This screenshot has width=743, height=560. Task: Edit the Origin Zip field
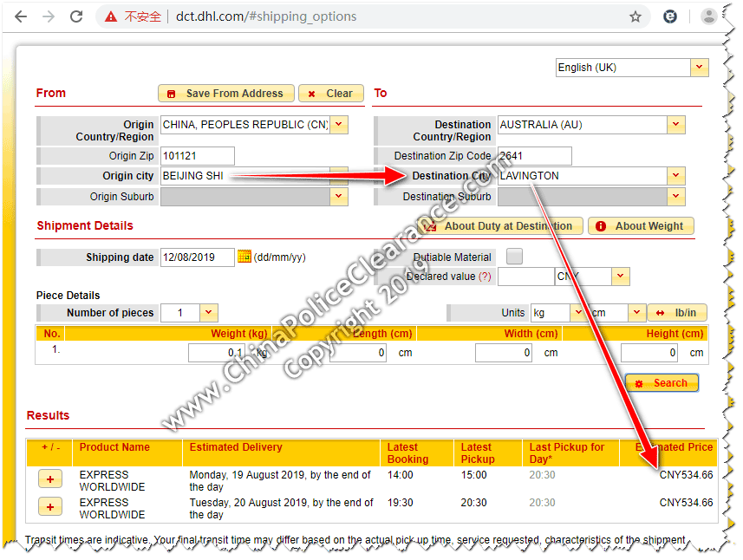(x=197, y=156)
